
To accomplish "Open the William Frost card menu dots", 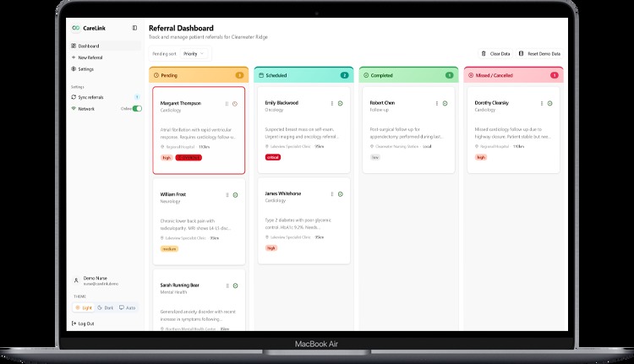I will point(227,195).
